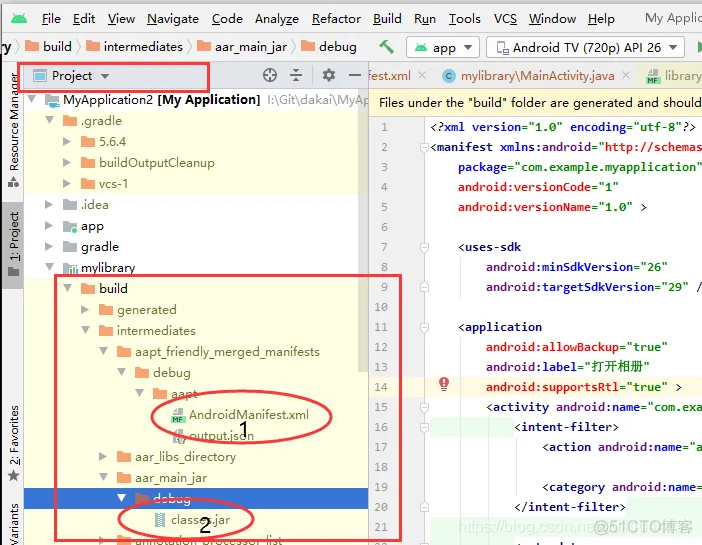Image resolution: width=702 pixels, height=545 pixels.
Task: Click the debug breadcrumb
Action: (x=329, y=47)
